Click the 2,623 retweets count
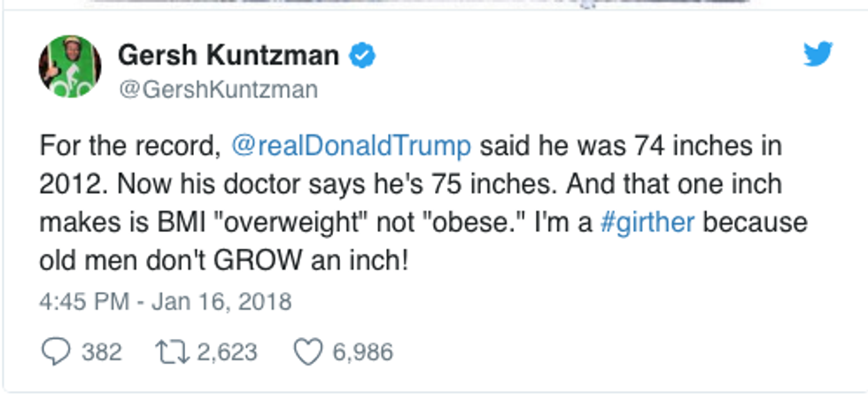This screenshot has width=868, height=400. coord(227,352)
